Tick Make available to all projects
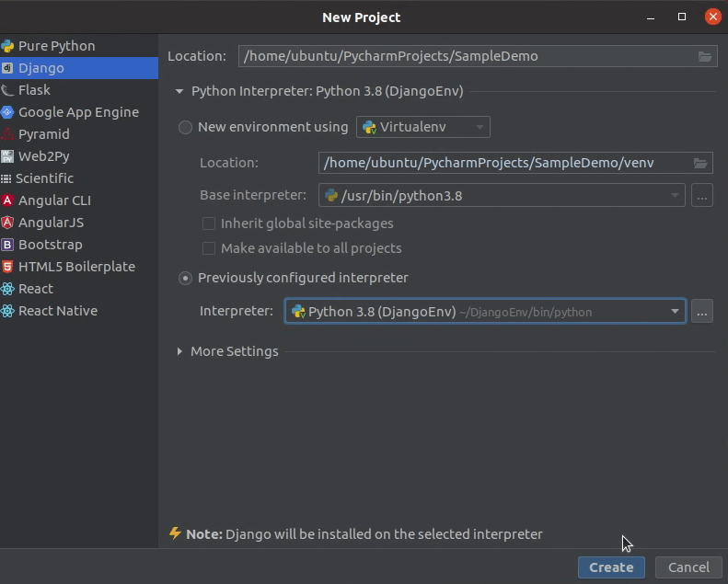728x584 pixels. pyautogui.click(x=209, y=248)
